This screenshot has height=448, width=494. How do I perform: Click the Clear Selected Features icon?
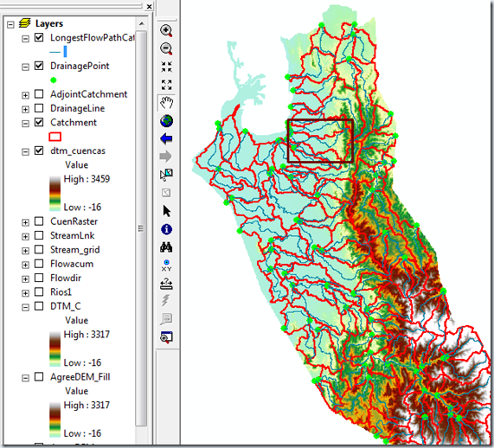[166, 193]
